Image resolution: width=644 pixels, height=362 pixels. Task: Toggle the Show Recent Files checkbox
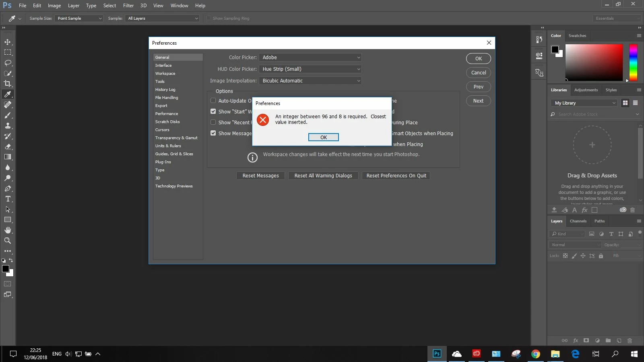tap(213, 122)
